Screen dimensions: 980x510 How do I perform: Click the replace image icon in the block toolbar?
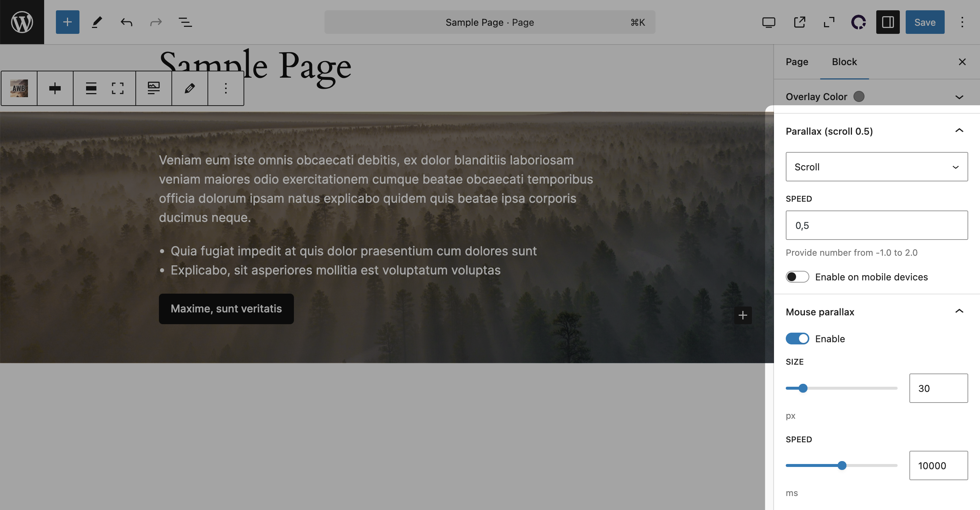tap(153, 88)
